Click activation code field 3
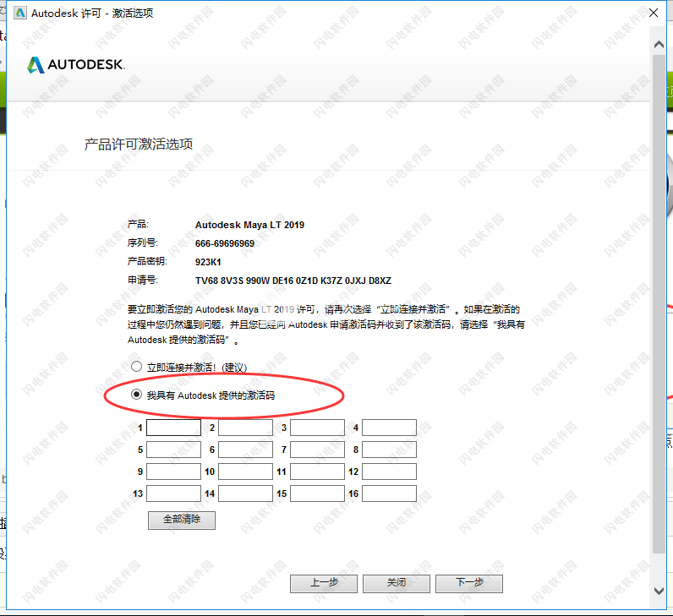The width and height of the screenshot is (673, 616). click(x=317, y=428)
